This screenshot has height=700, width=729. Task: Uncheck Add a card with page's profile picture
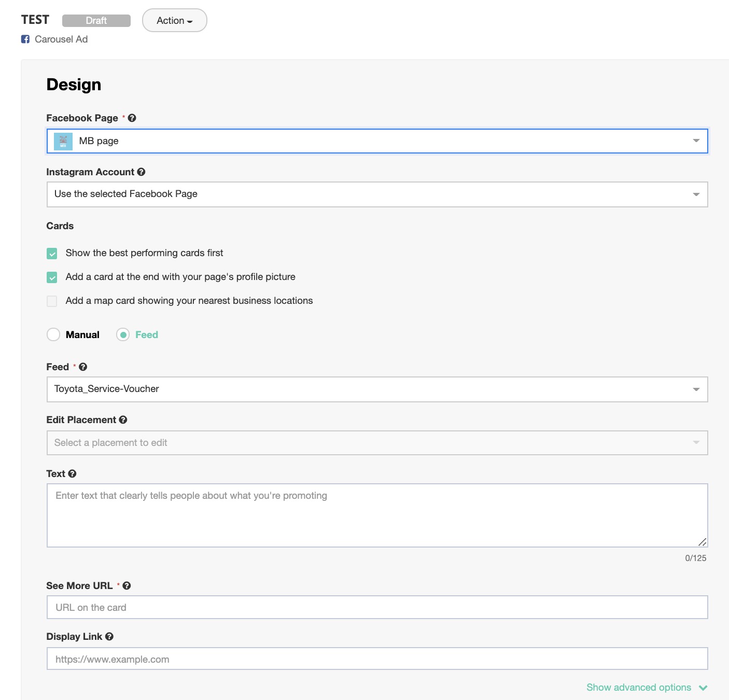(x=52, y=277)
